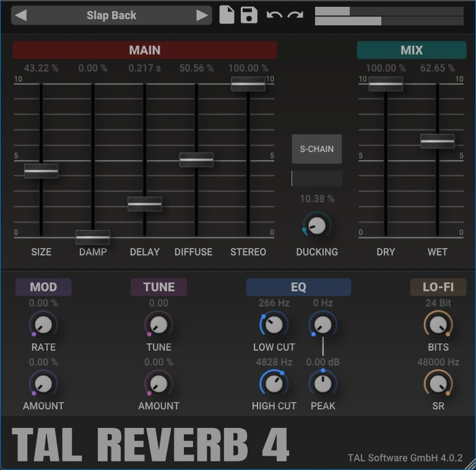Click the HIGH CUT knob

(274, 383)
